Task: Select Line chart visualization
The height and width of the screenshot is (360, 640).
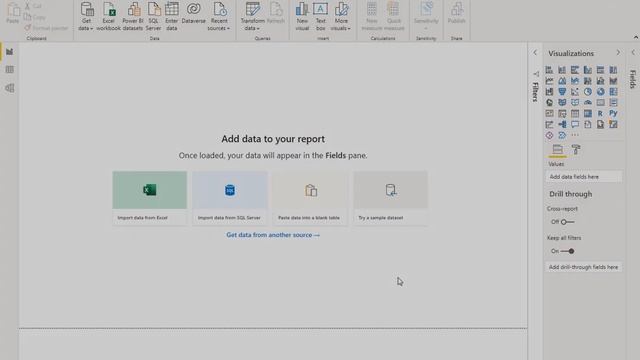Action: click(549, 81)
